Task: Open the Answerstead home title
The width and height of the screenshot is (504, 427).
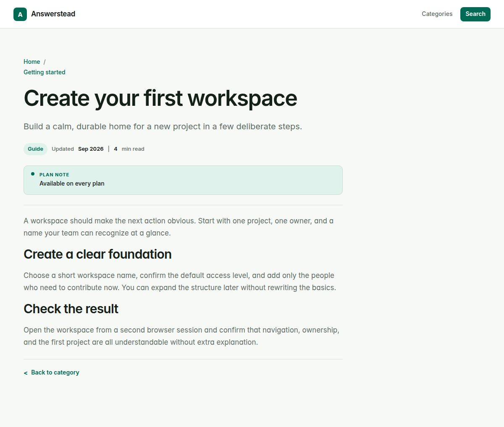Action: (x=53, y=14)
